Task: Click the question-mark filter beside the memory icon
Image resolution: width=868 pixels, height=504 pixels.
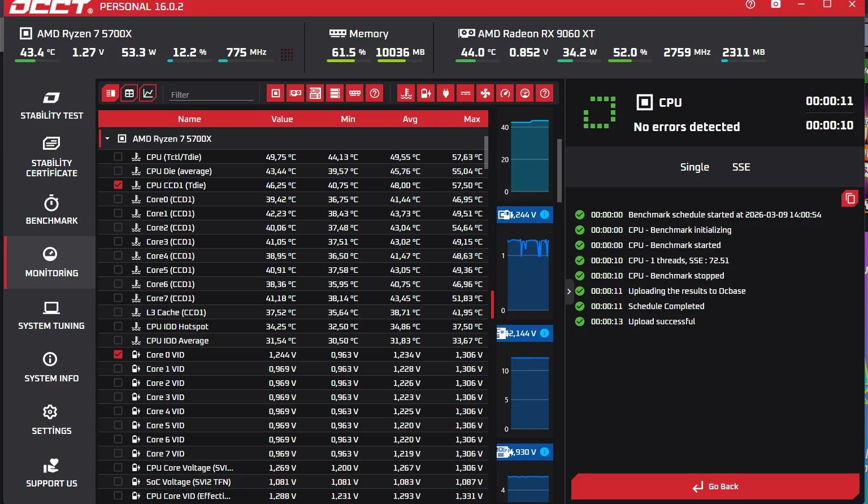Action: pyautogui.click(x=375, y=93)
